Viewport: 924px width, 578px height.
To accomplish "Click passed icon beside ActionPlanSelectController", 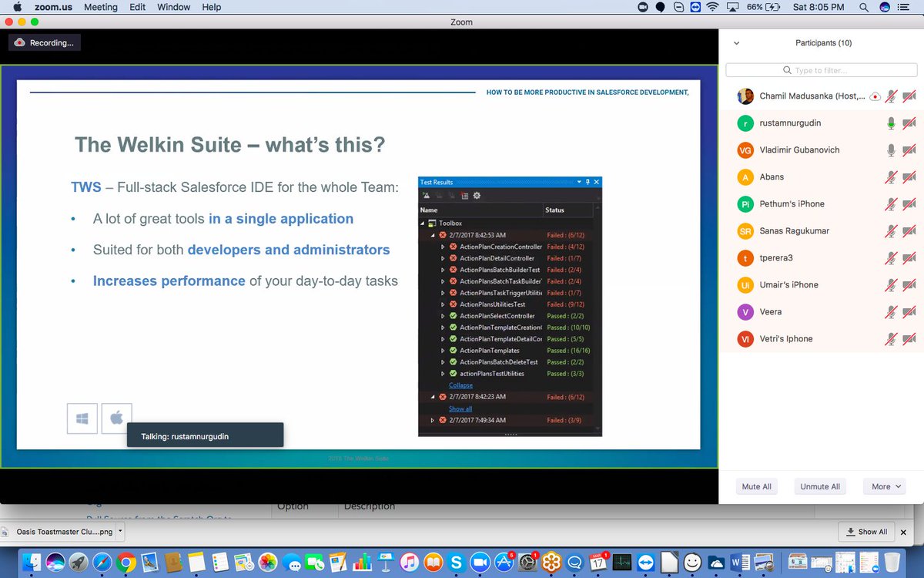I will point(454,316).
